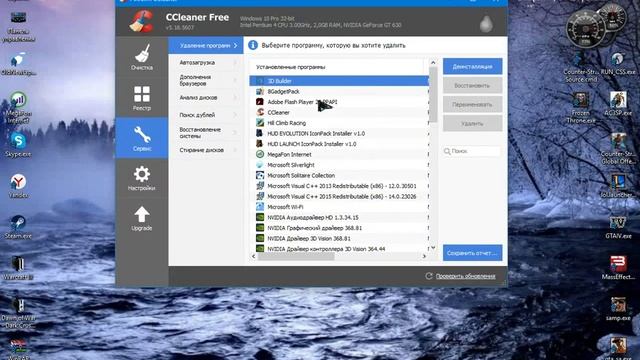Image resolution: width=640 pixels, height=360 pixels.
Task: Select Microsoft Wi-Fi entry
Action: click(339, 207)
